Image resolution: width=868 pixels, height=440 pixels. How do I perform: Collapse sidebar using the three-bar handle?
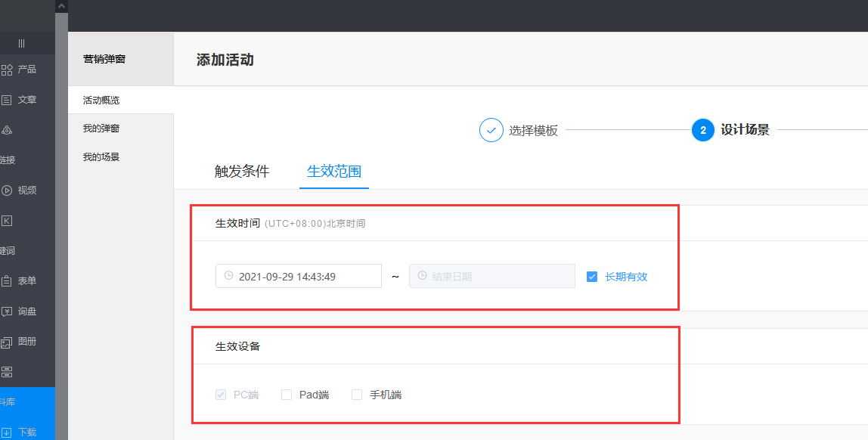[21, 44]
